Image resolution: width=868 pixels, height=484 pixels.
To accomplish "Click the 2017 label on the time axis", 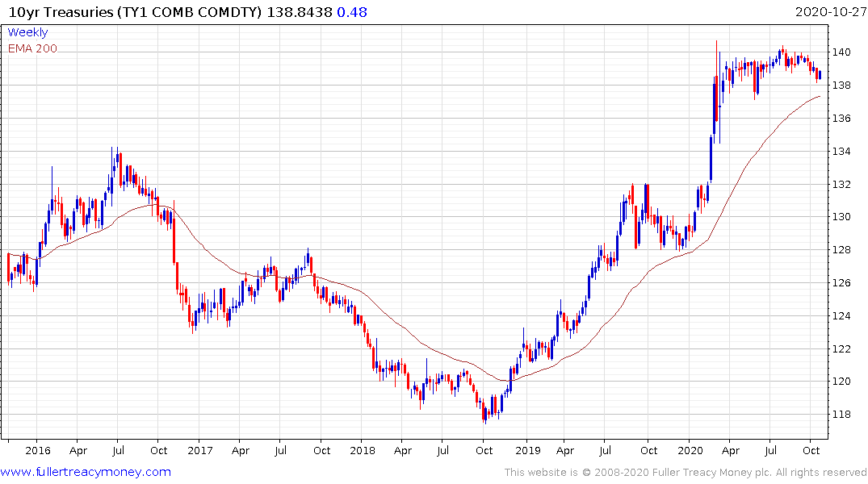I will click(199, 450).
